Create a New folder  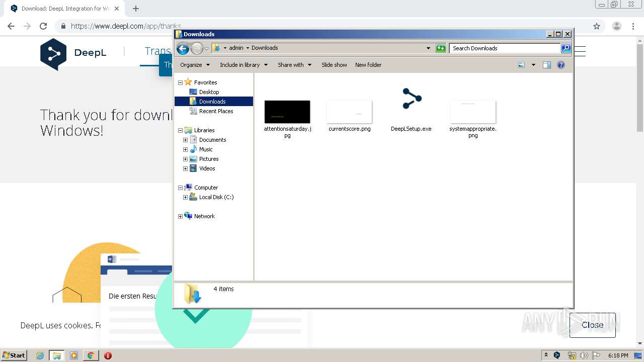[368, 65]
